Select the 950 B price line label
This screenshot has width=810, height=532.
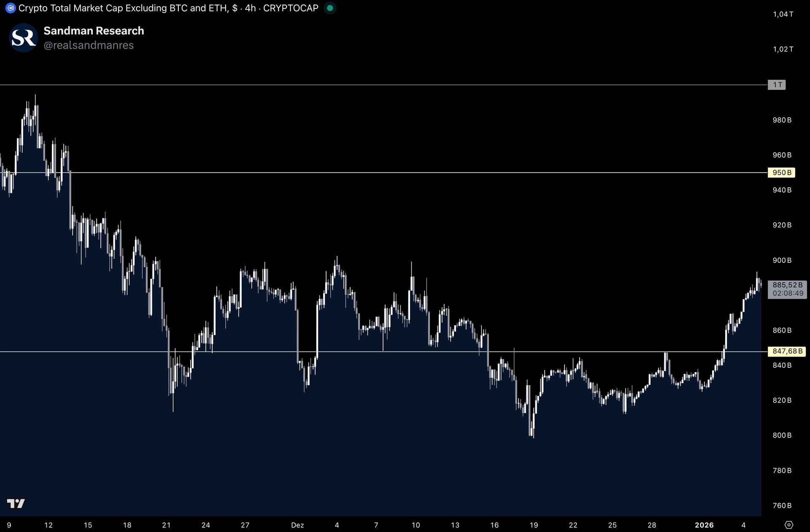[781, 173]
